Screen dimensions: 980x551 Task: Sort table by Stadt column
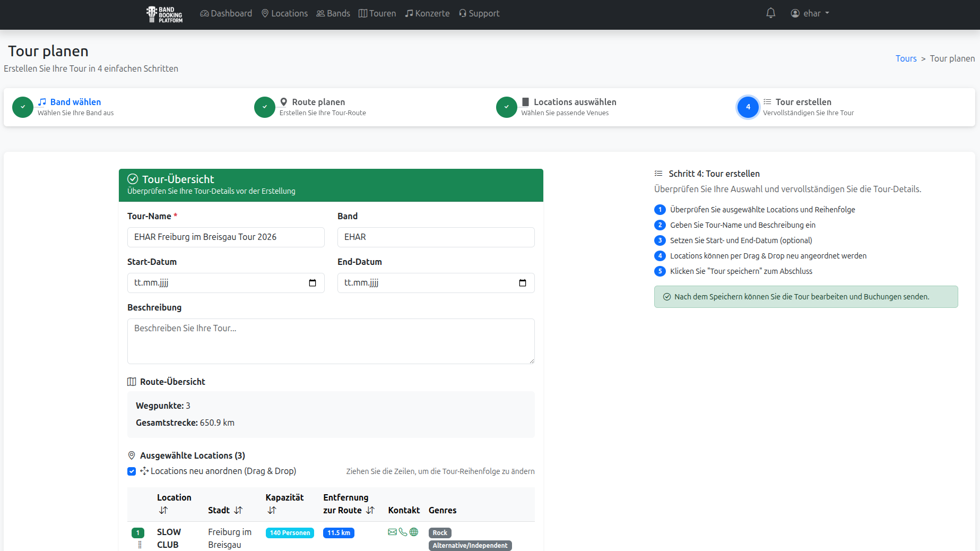[x=238, y=510]
